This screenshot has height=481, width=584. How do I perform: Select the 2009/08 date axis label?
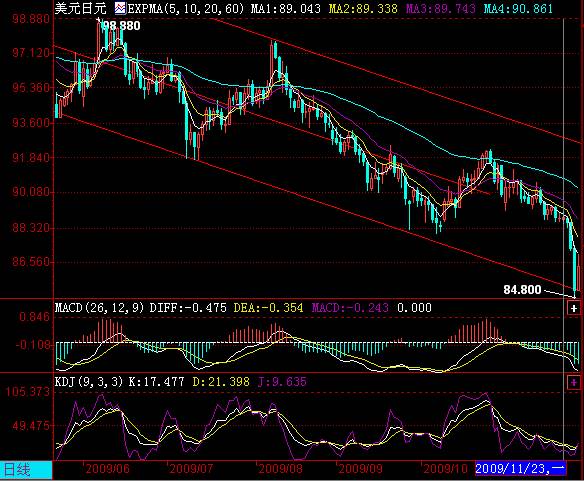(x=280, y=469)
